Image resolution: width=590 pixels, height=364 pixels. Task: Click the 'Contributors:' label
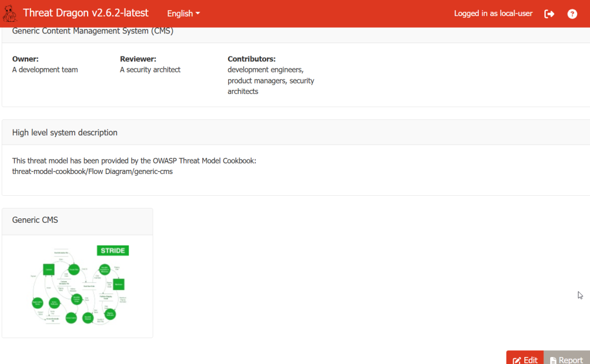click(x=251, y=59)
